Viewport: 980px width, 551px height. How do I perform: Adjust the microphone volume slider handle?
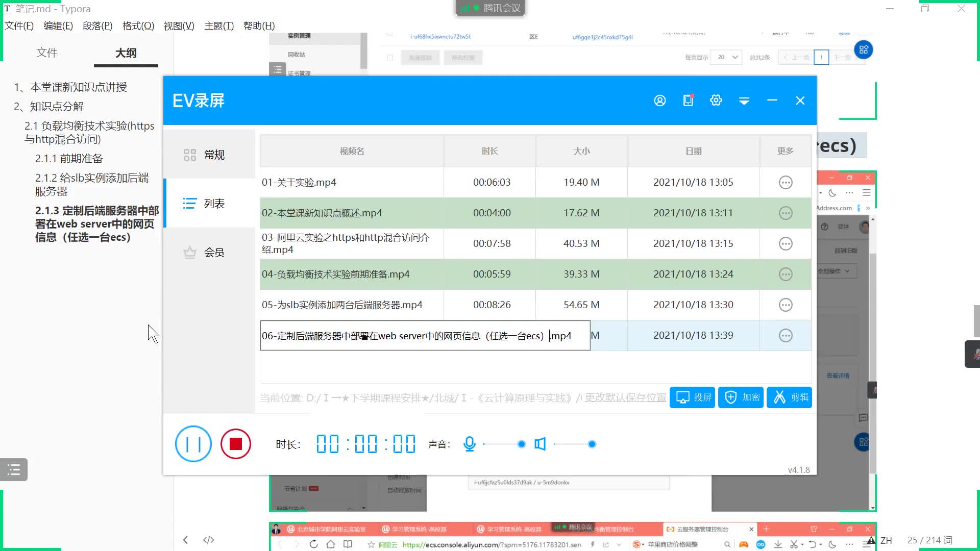click(521, 444)
